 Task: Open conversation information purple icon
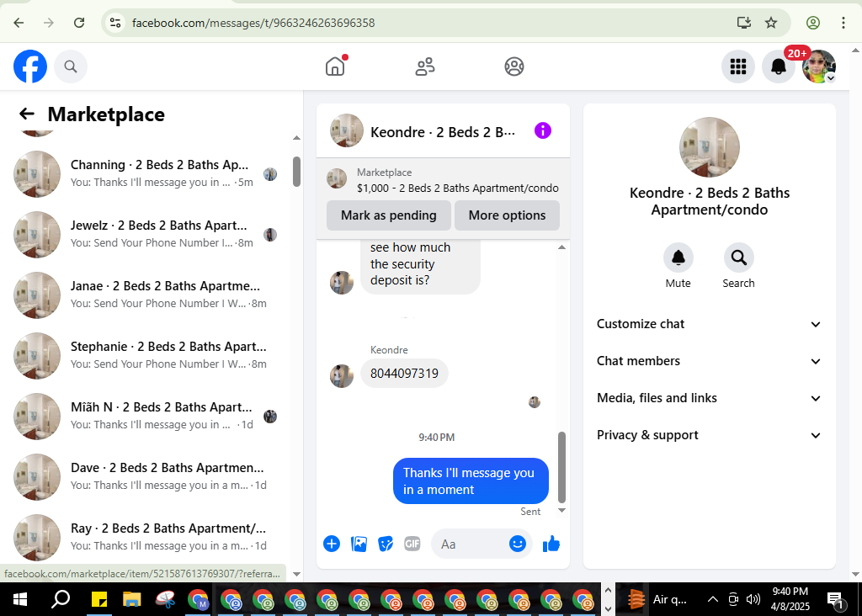coord(543,130)
